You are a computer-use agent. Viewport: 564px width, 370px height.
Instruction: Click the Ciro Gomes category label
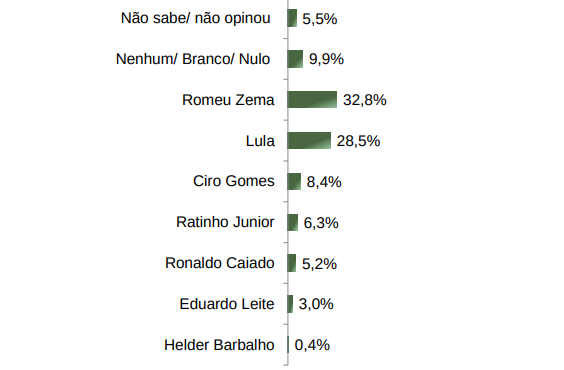(234, 181)
